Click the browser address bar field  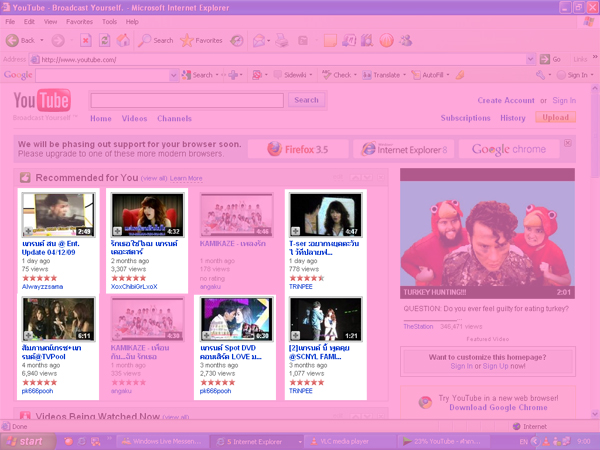278,59
